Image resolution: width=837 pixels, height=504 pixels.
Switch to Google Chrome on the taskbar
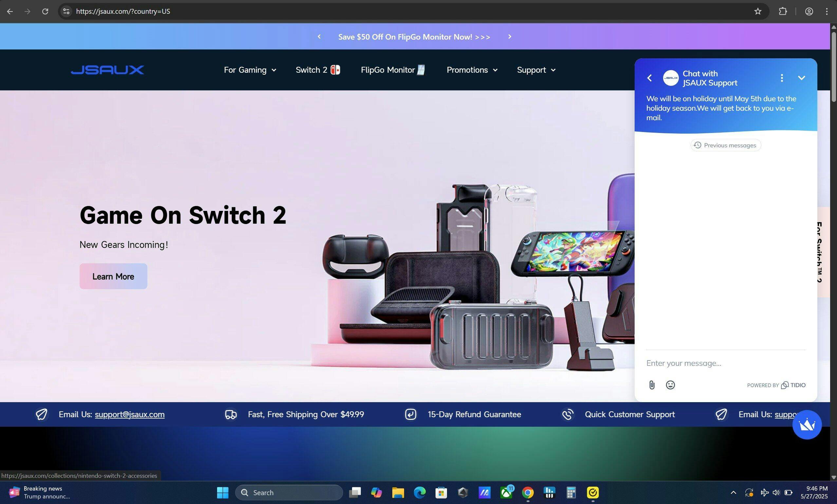point(528,493)
